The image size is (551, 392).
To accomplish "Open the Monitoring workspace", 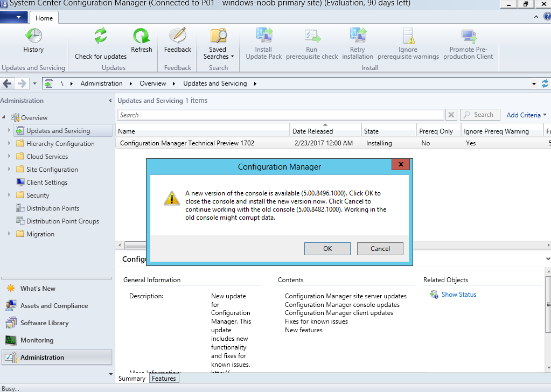I will (37, 340).
